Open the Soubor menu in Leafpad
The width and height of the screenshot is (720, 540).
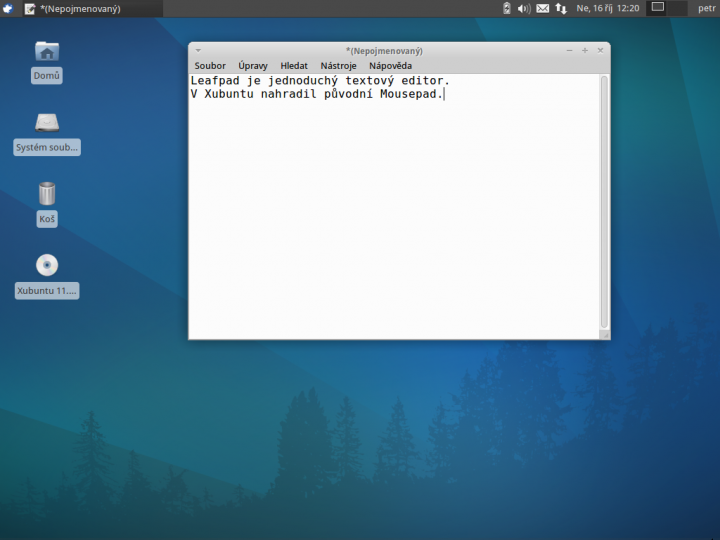[x=210, y=66]
